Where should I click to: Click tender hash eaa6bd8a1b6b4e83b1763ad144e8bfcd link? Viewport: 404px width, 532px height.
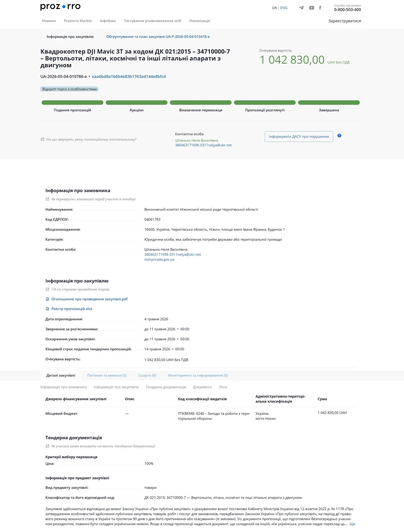click(x=129, y=77)
